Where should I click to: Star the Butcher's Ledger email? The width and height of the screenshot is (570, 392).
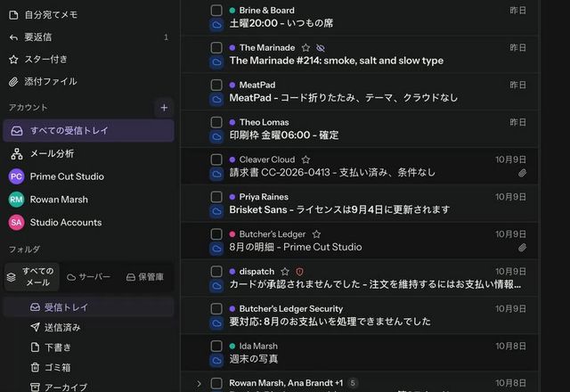[317, 234]
